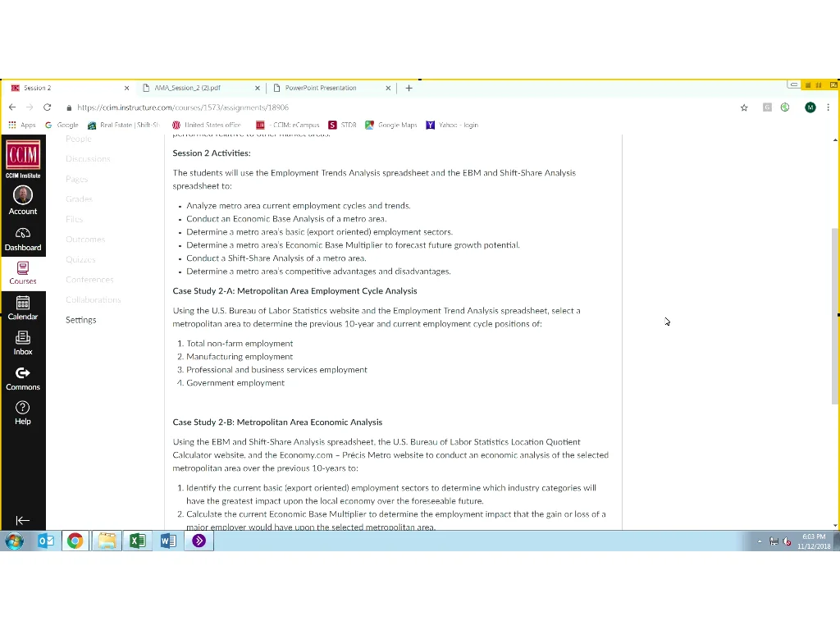840x630 pixels.
Task: Open Quizzes in the course menu
Action: click(80, 259)
